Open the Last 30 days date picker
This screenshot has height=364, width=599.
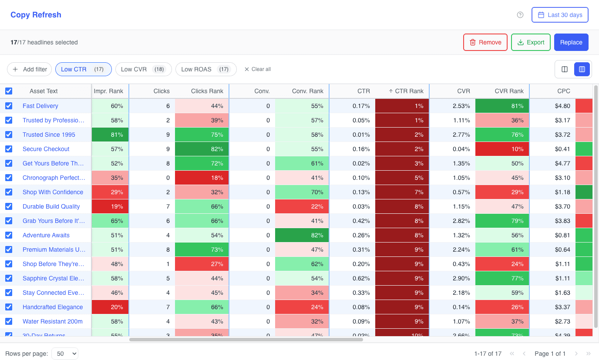click(x=560, y=15)
